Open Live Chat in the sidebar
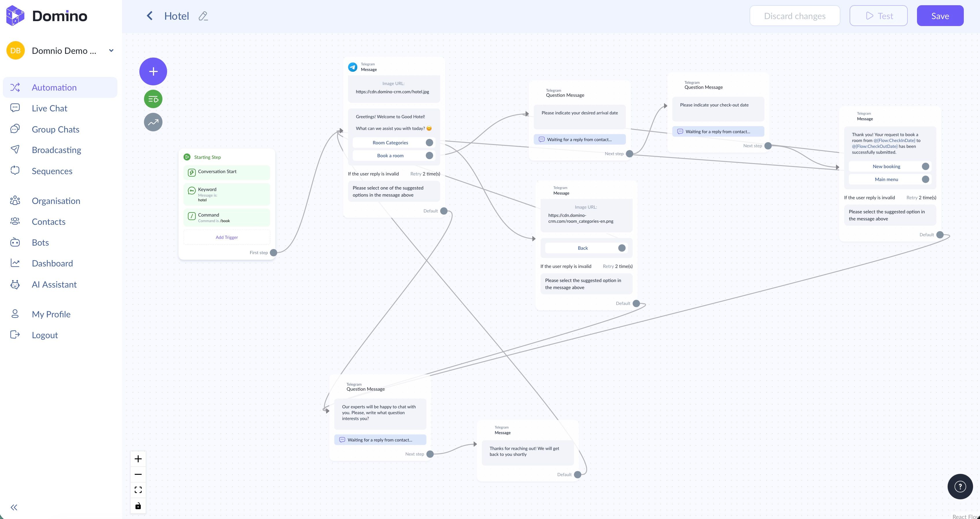Viewport: 980px width, 519px height. pyautogui.click(x=49, y=108)
